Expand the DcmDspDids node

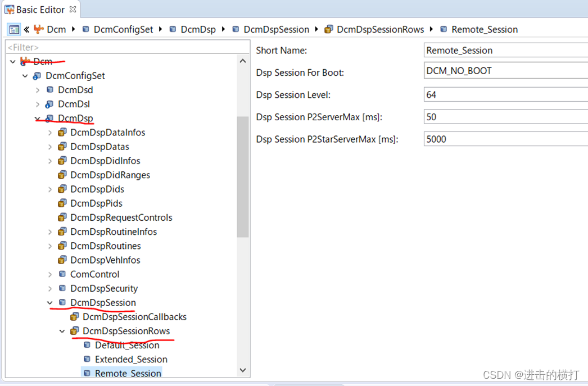[50, 189]
